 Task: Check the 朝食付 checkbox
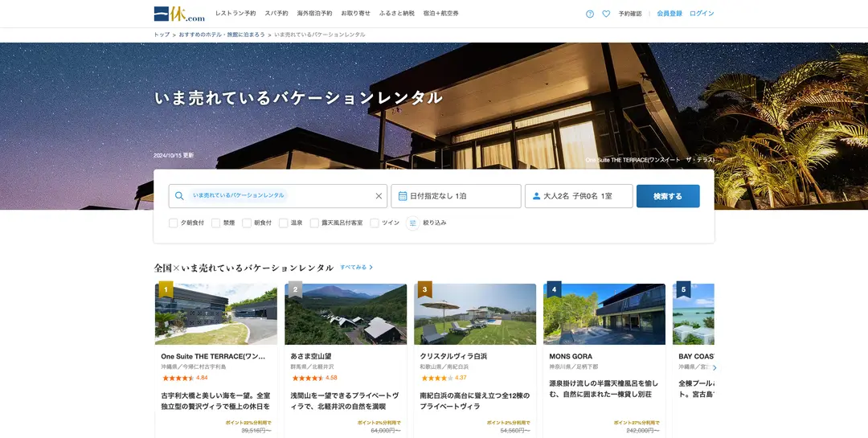click(x=247, y=223)
